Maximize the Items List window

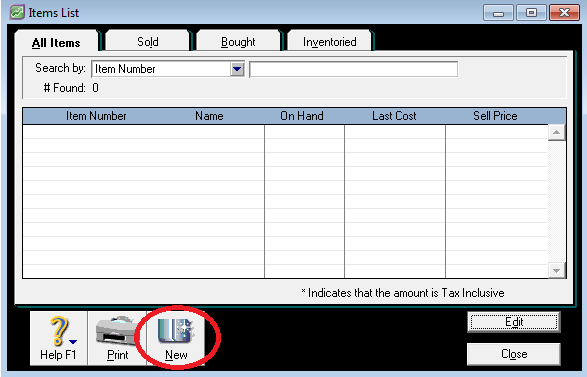531,13
